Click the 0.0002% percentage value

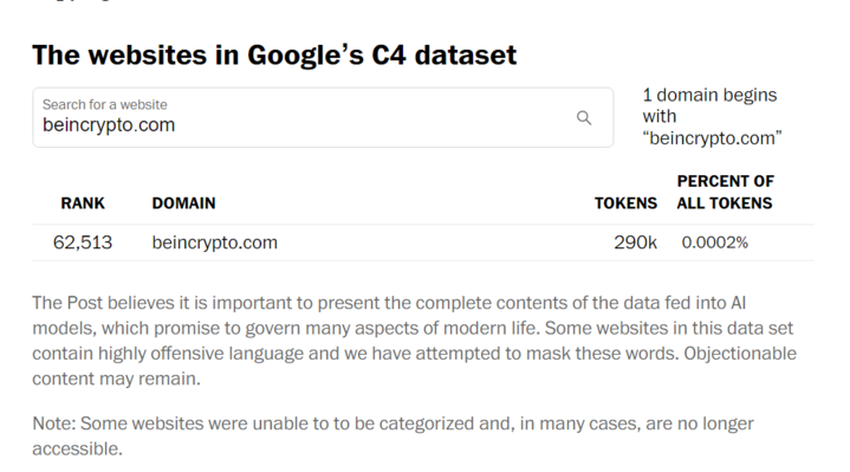715,242
